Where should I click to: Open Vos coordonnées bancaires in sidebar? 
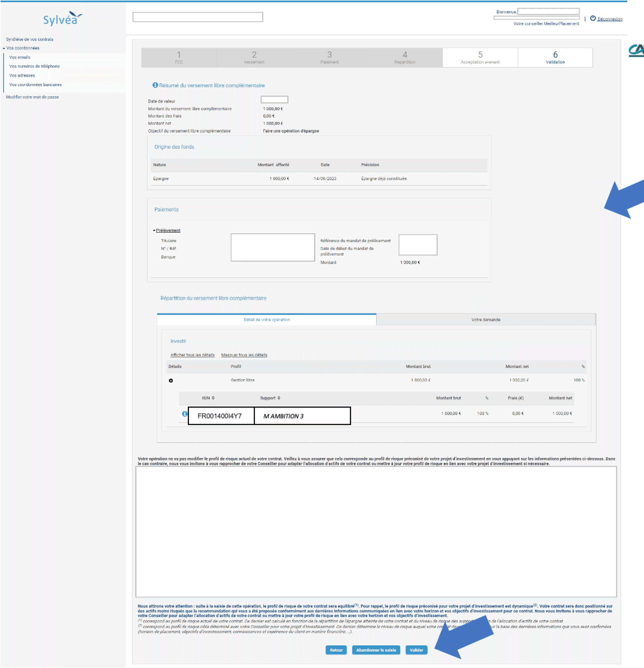coord(35,85)
